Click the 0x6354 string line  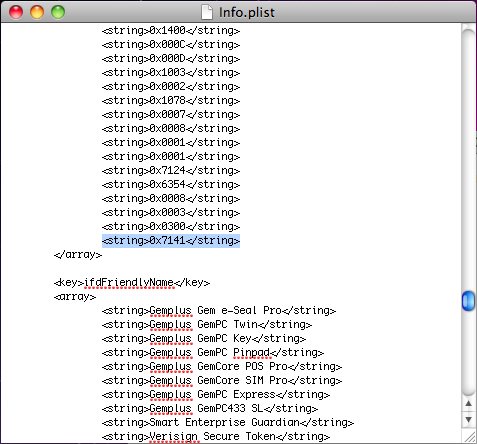(x=171, y=185)
